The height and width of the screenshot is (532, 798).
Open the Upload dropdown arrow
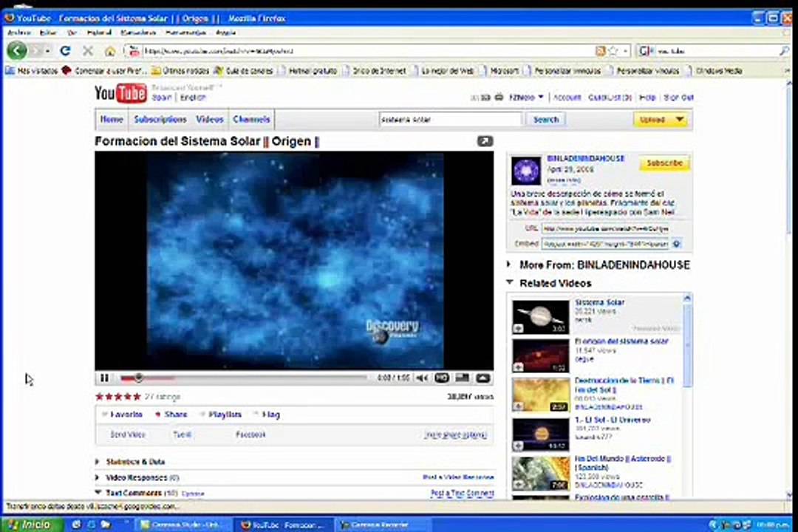tap(680, 119)
